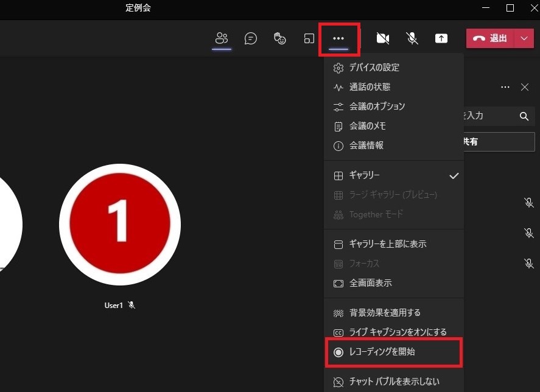Click the record circle icon

click(x=338, y=352)
